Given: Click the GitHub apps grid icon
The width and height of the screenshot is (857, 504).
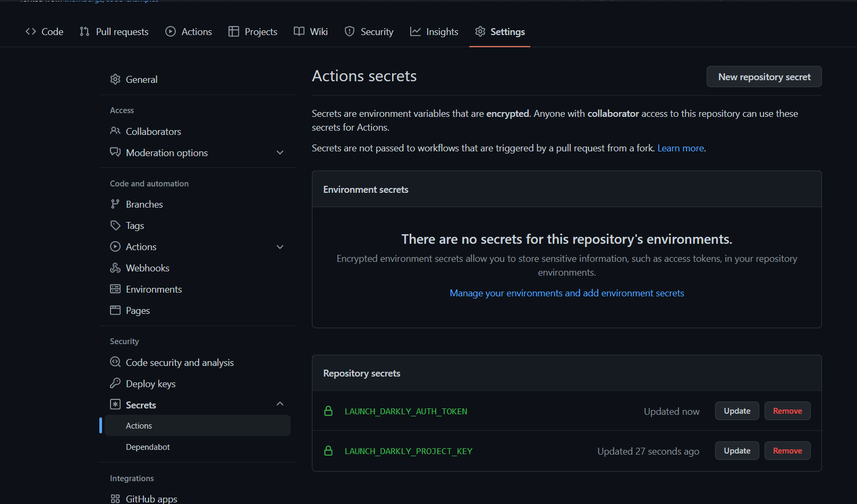Looking at the screenshot, I should tap(115, 499).
